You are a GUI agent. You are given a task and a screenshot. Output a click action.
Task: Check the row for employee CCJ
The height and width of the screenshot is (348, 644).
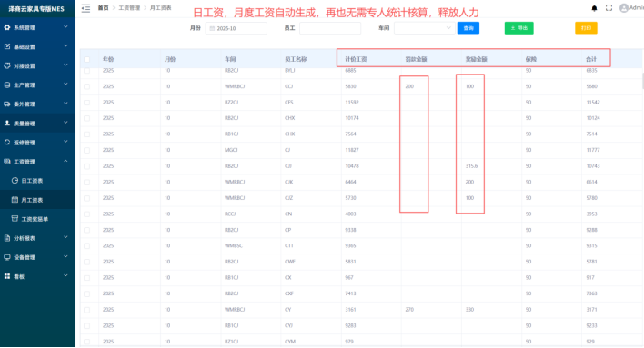tap(86, 86)
